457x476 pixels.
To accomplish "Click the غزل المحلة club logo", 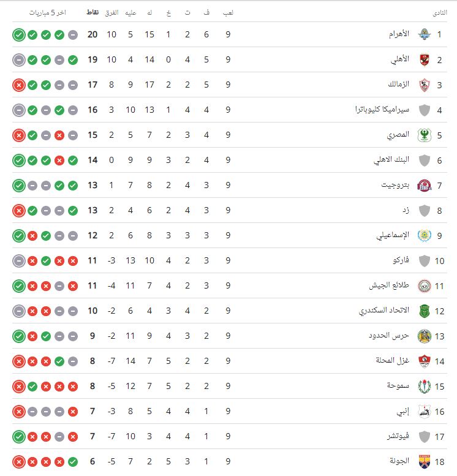I will pyautogui.click(x=424, y=361).
